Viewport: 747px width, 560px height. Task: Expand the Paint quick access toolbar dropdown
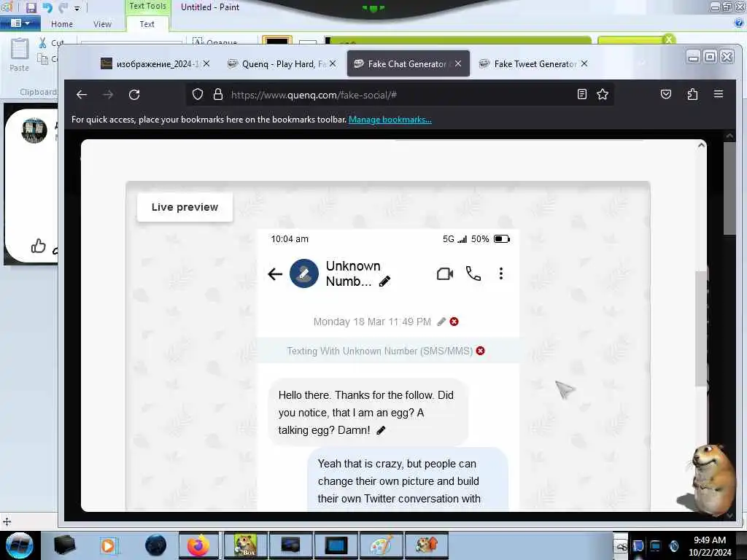[x=77, y=8]
